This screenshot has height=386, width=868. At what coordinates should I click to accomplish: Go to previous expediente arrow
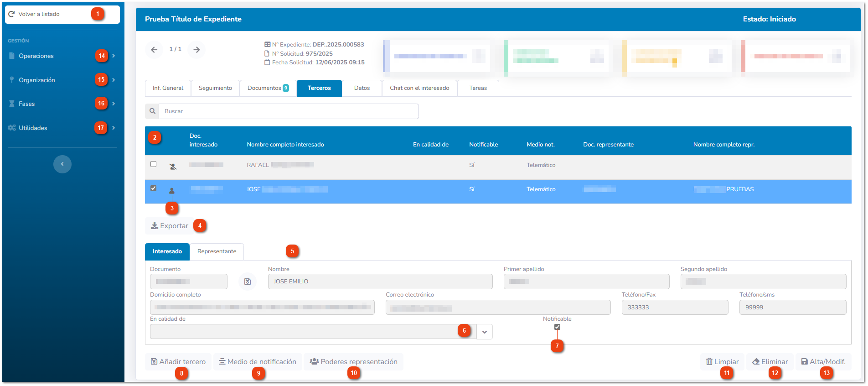tap(154, 49)
